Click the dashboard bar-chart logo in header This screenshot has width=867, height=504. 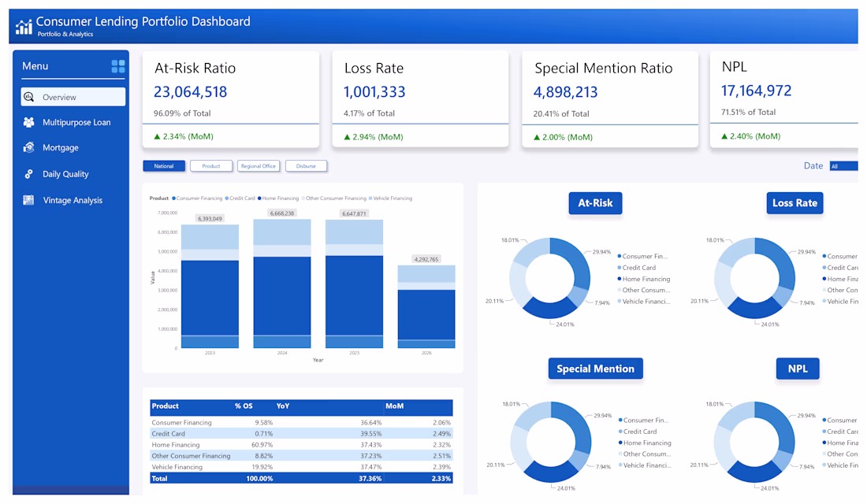pos(24,27)
